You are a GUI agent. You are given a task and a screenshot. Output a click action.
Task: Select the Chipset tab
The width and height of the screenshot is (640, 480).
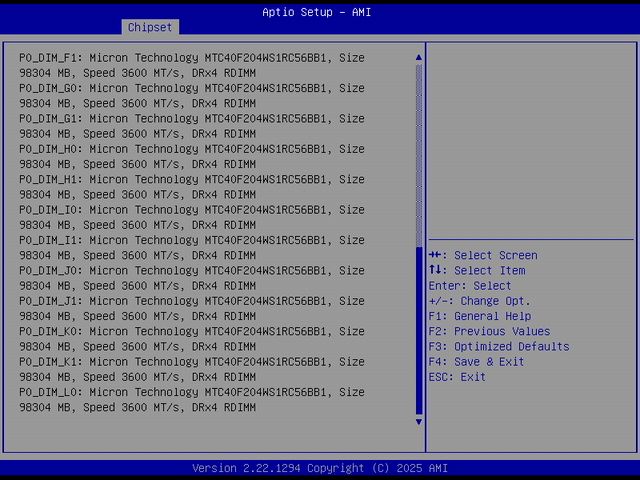coord(150,27)
